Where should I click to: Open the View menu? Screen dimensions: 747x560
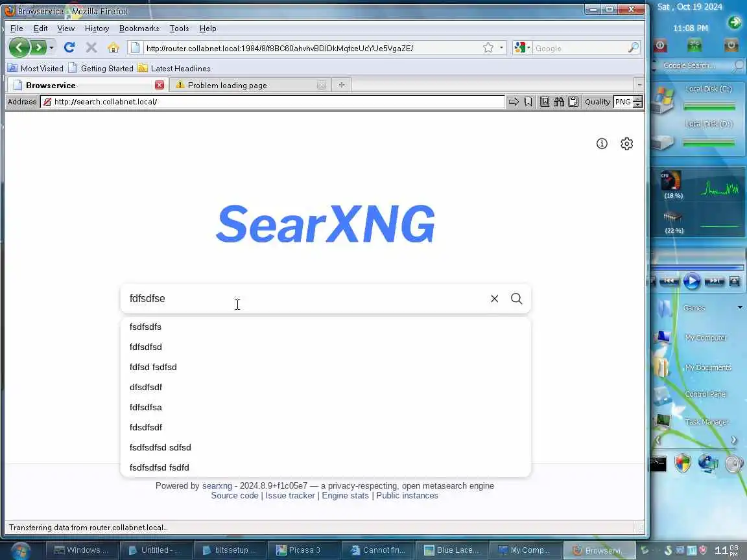coord(65,28)
